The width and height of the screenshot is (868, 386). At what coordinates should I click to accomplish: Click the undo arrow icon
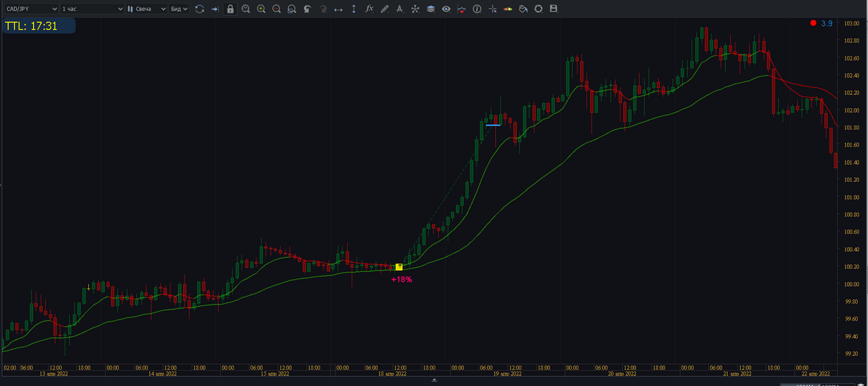pos(308,9)
